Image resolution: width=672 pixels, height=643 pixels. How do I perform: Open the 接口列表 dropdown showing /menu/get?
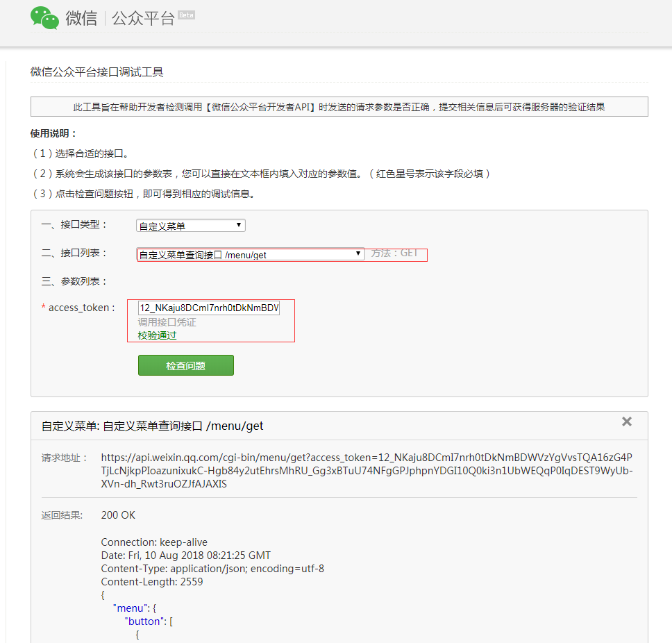[x=251, y=254]
